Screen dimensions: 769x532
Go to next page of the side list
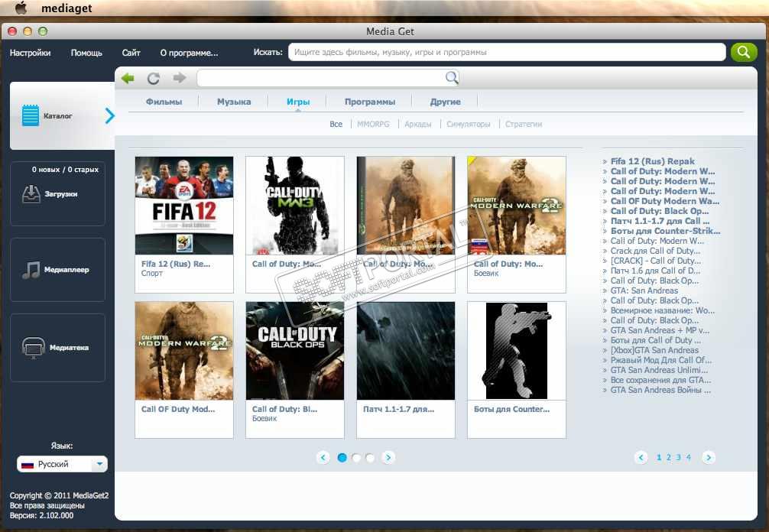[708, 457]
